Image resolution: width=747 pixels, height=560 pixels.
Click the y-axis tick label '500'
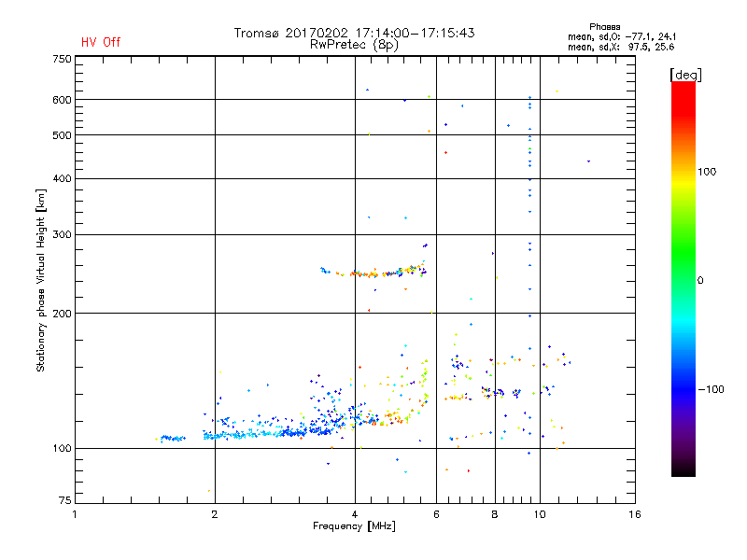pos(62,135)
